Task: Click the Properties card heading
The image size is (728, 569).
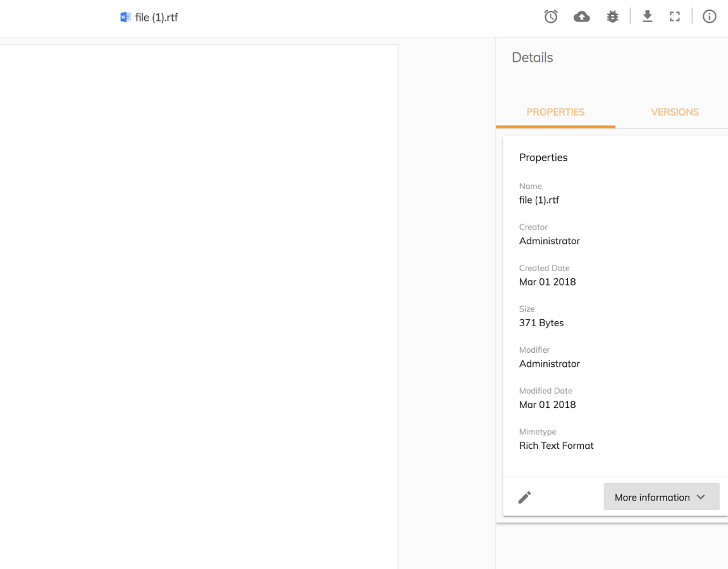Action: tap(543, 157)
